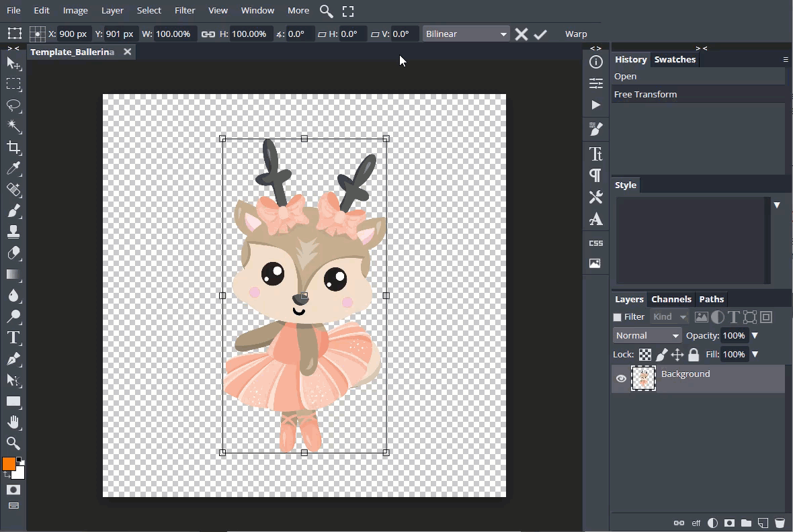Open the Normal blend mode dropdown
The width and height of the screenshot is (793, 532).
[647, 336]
